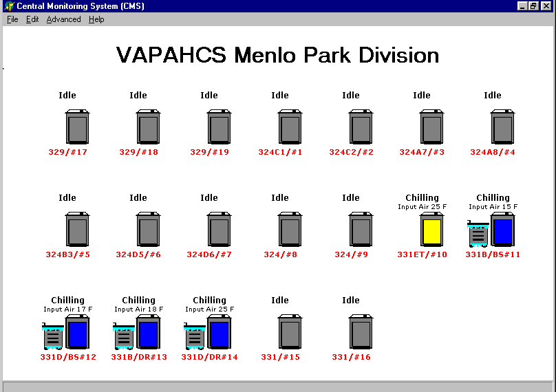Select the blue chiller above 331B/BS#11
Viewport: 556px width, 392px height.
502,230
